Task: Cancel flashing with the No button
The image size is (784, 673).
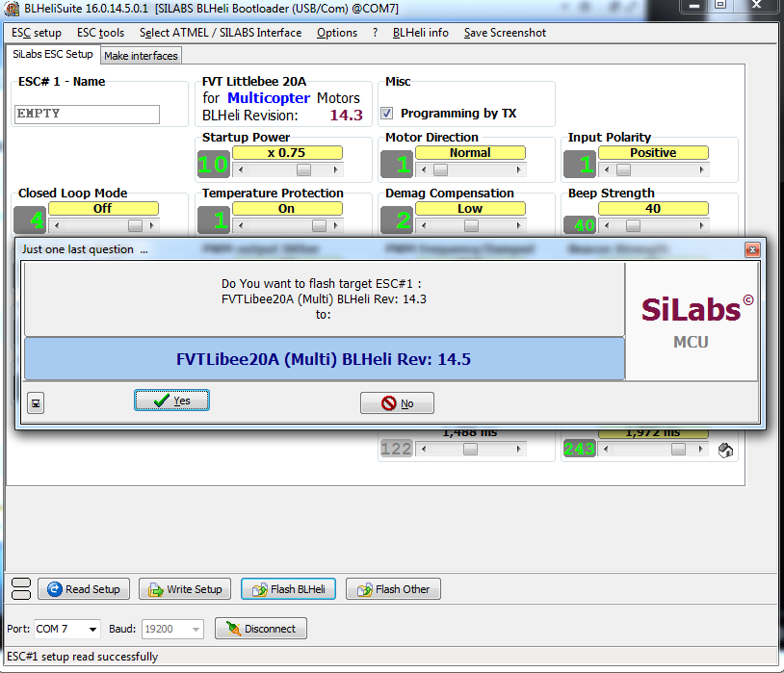Action: point(397,403)
